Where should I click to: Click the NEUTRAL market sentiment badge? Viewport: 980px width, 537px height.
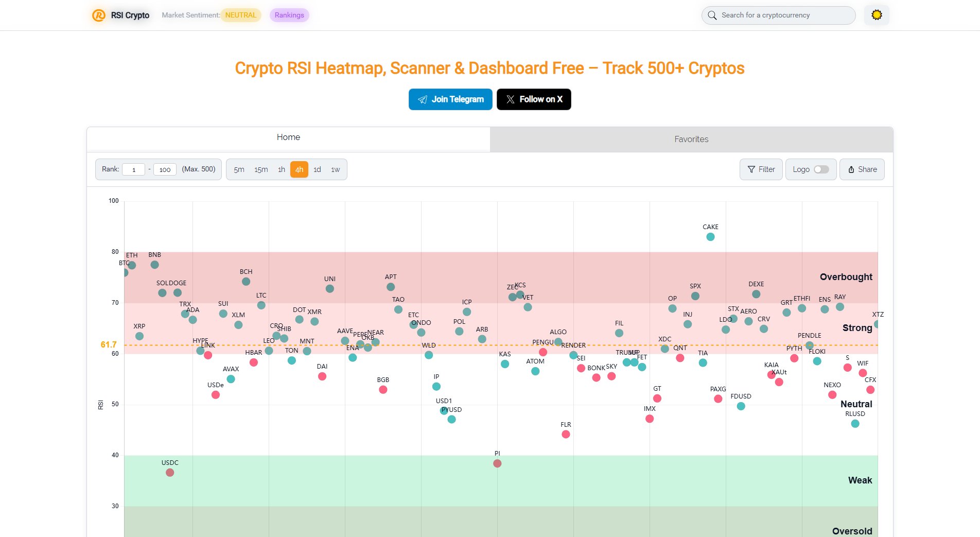tap(240, 15)
